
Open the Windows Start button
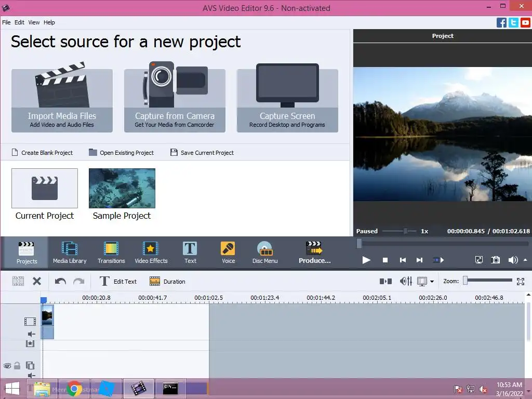pos(12,389)
